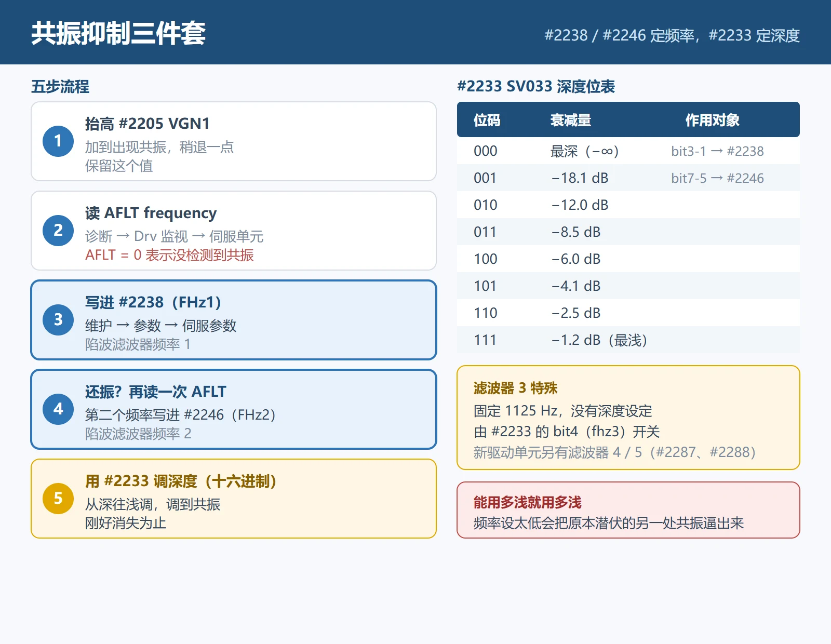The width and height of the screenshot is (831, 644).
Task: Click the −18.1 dB attenuation cell
Action: (580, 178)
